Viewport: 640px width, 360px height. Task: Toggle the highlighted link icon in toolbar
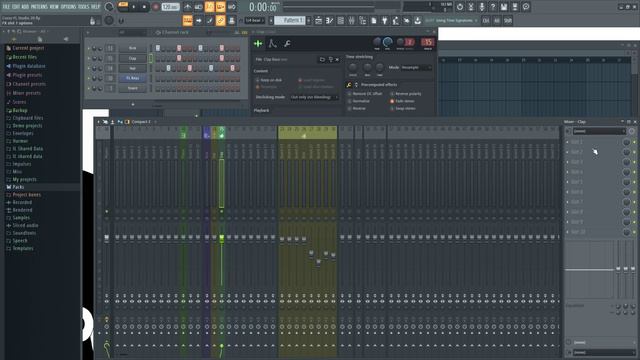[220, 20]
